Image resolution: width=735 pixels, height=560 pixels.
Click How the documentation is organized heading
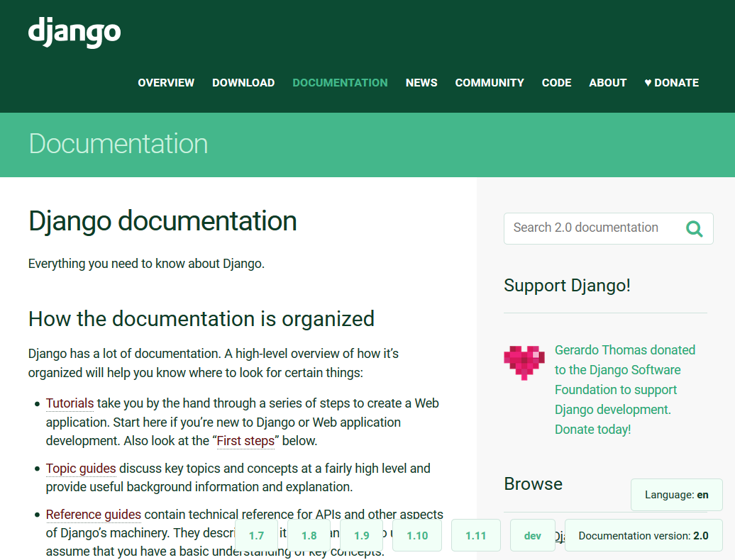coord(201,319)
